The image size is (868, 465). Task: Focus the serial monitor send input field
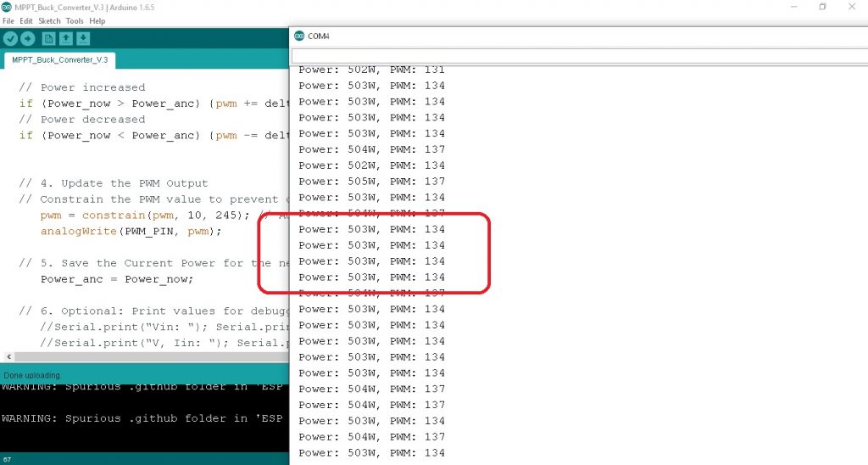(x=576, y=56)
